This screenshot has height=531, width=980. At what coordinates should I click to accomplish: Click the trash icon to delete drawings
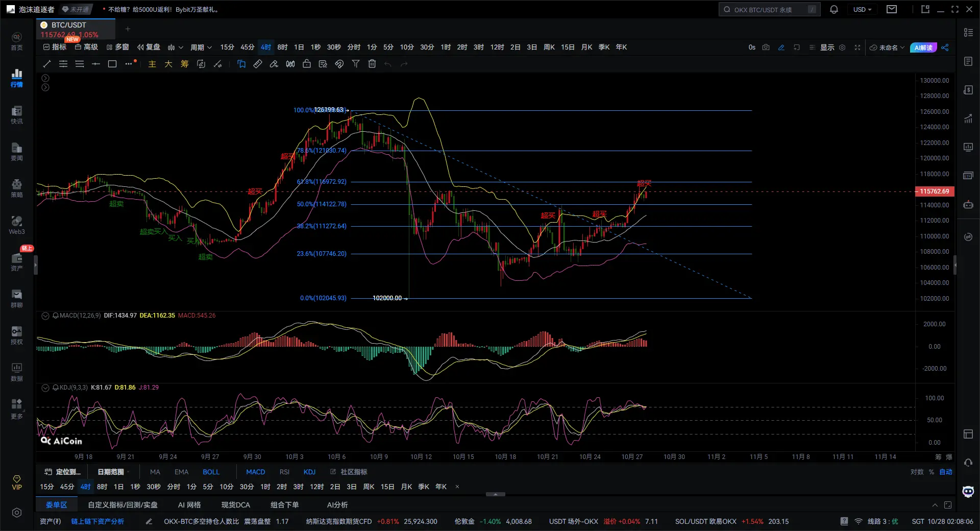tap(372, 64)
